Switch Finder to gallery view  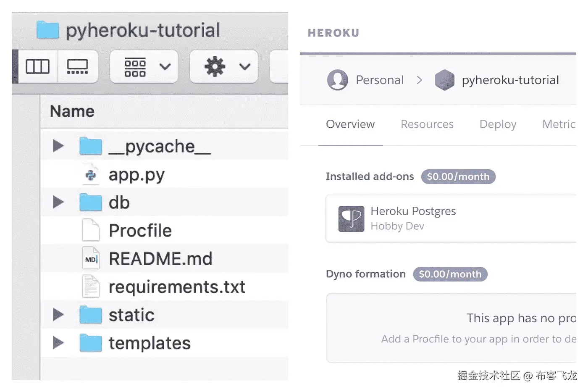click(78, 66)
